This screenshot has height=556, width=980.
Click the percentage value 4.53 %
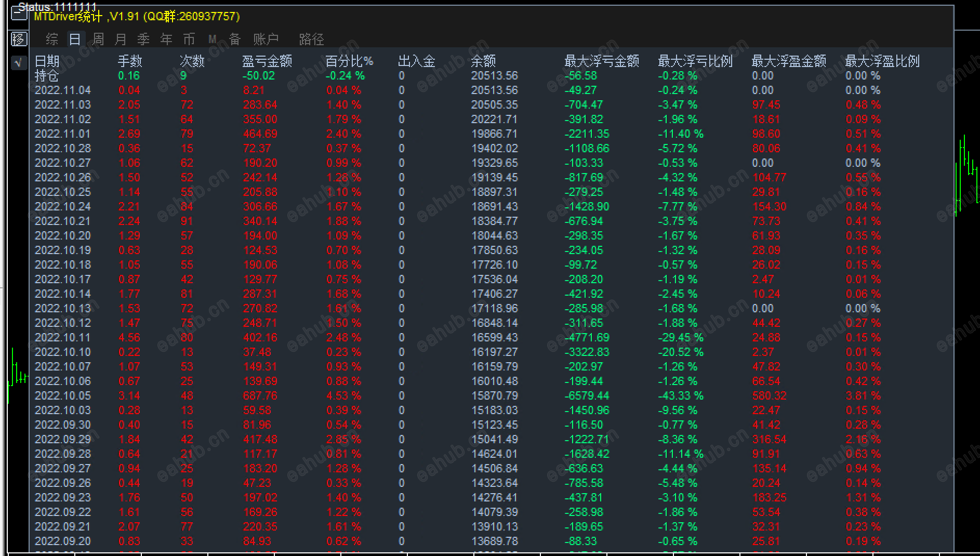[x=343, y=396]
